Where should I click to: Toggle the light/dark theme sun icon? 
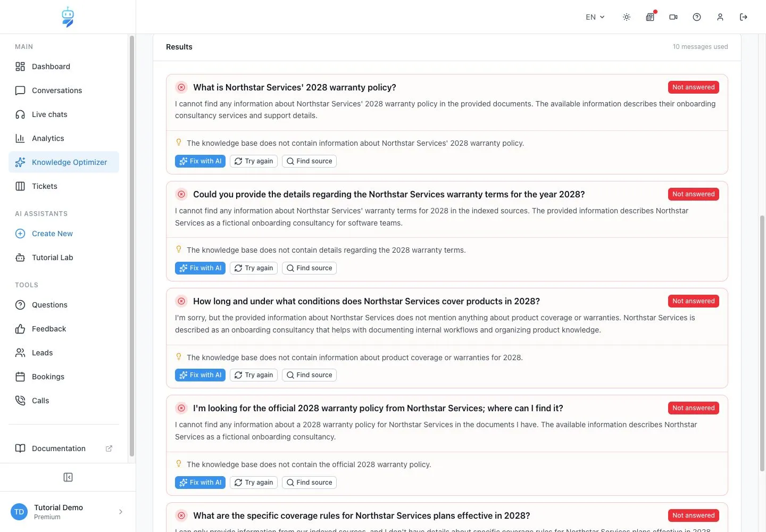coord(627,17)
